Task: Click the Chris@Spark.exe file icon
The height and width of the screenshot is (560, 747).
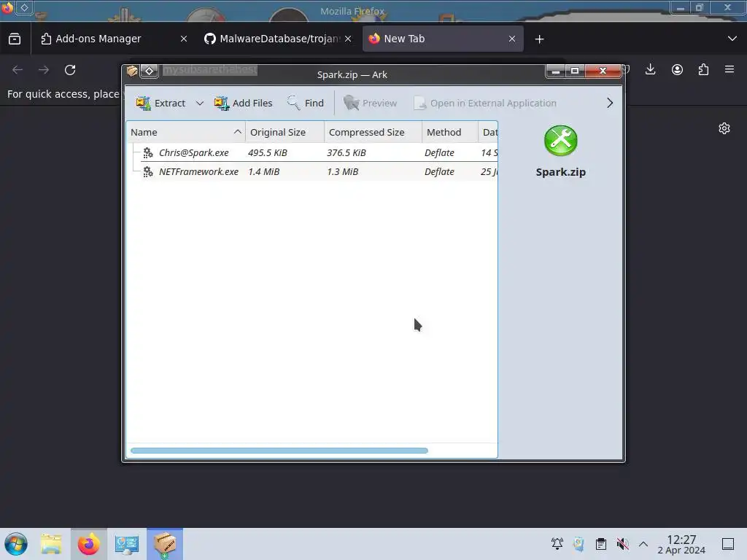Action: point(148,152)
